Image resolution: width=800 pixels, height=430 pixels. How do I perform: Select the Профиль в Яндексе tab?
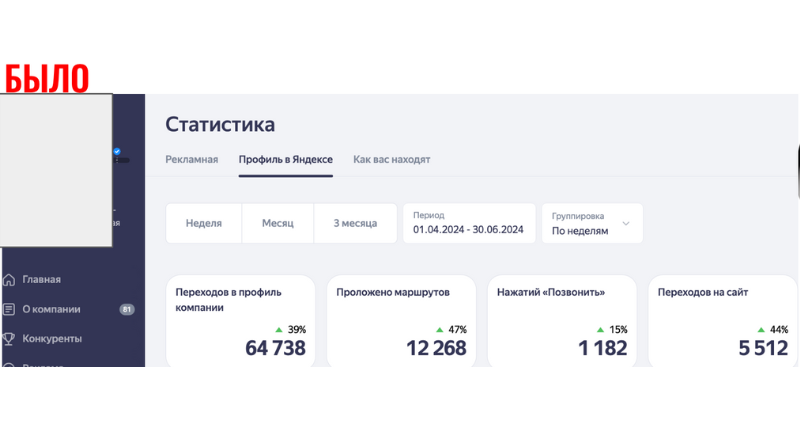pos(286,160)
